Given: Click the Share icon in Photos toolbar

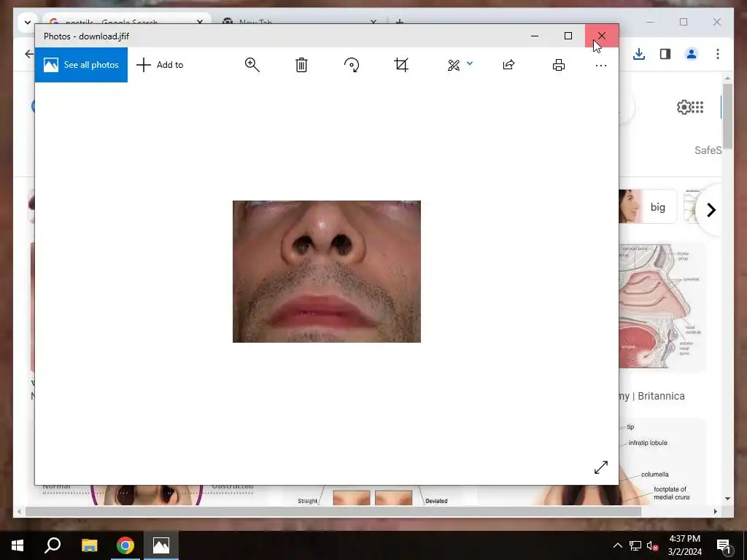Looking at the screenshot, I should [508, 65].
